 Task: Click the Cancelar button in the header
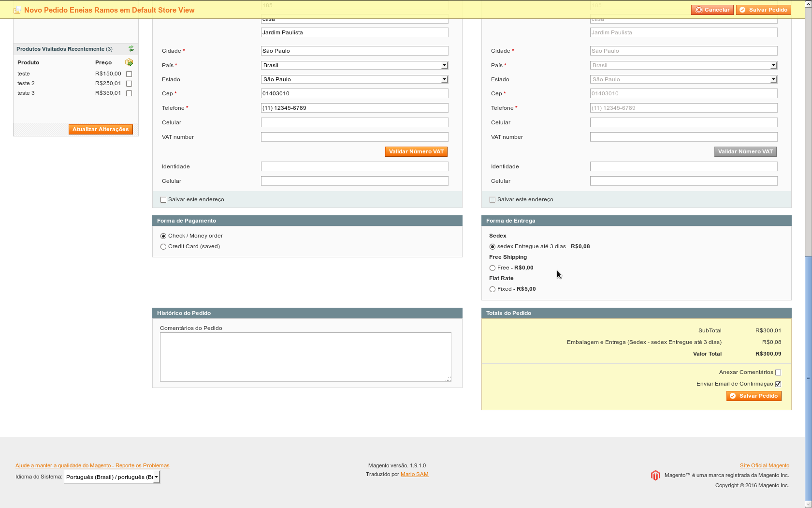coord(712,10)
